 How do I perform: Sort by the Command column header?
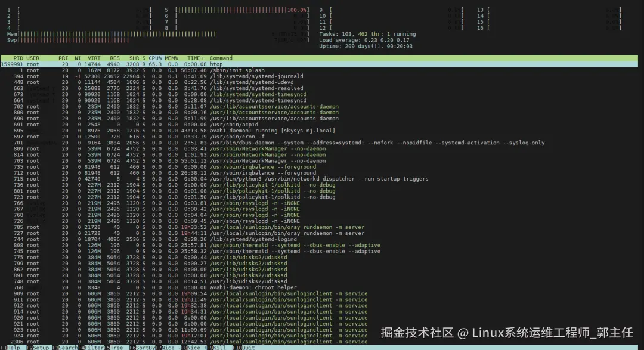pos(221,58)
